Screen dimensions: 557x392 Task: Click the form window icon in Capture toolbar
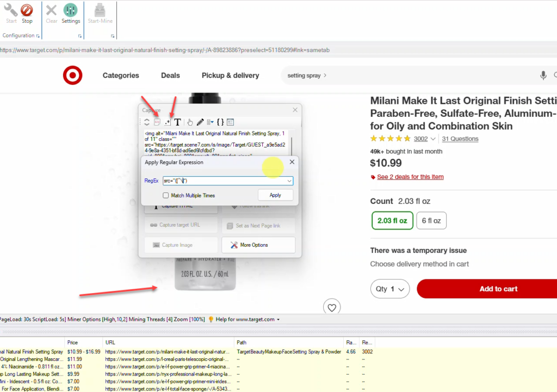(230, 122)
